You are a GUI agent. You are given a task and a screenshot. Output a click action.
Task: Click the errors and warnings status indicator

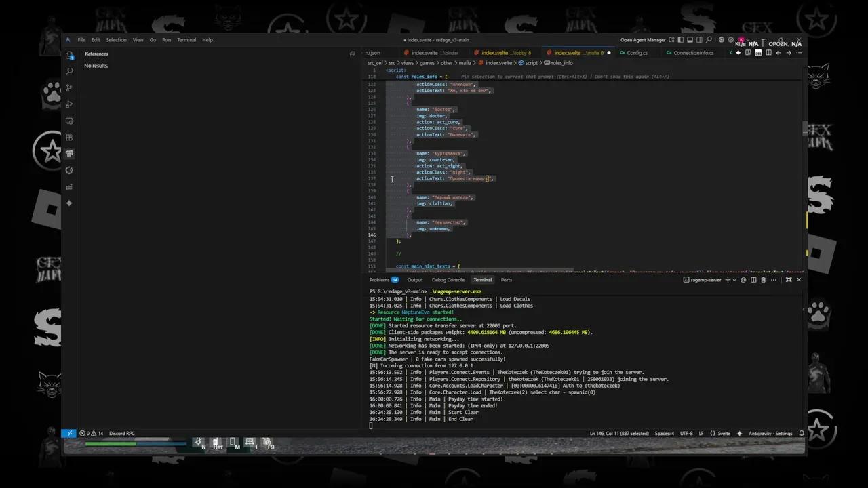pyautogui.click(x=92, y=433)
